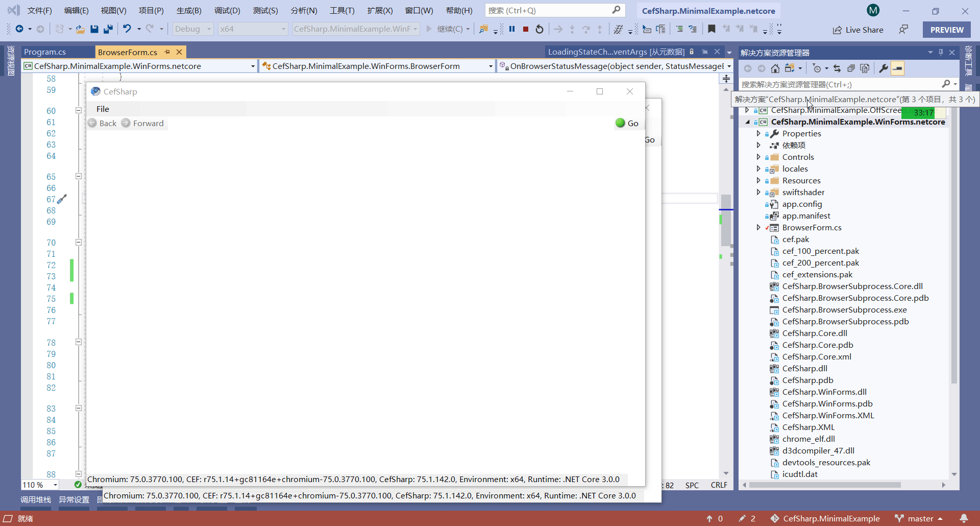Click the Solution Explorer search box
The height and width of the screenshot is (526, 980).
(x=842, y=84)
